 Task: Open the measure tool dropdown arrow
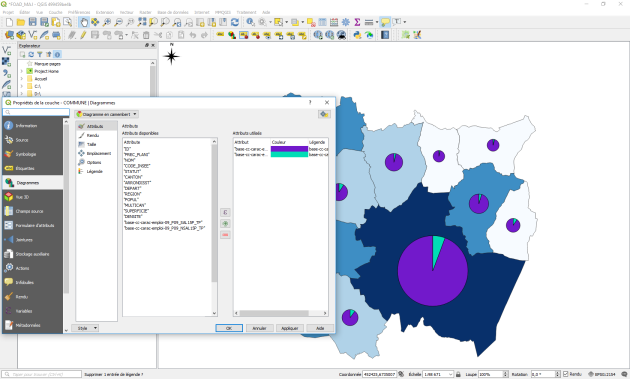377,22
